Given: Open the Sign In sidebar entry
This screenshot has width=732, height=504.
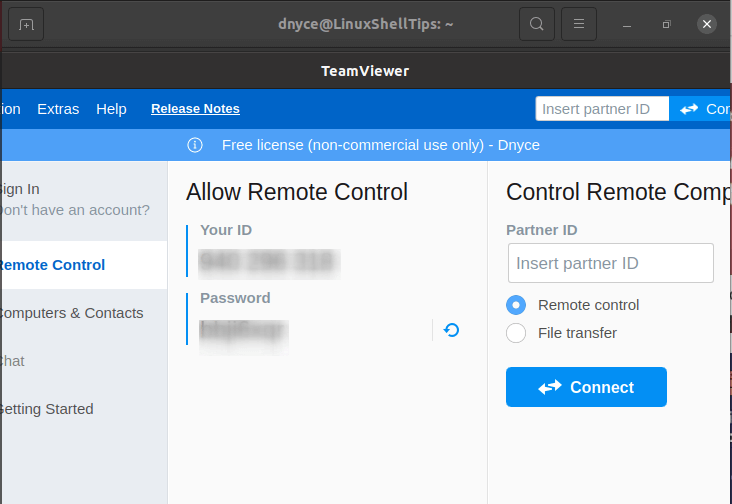Looking at the screenshot, I should (x=20, y=189).
